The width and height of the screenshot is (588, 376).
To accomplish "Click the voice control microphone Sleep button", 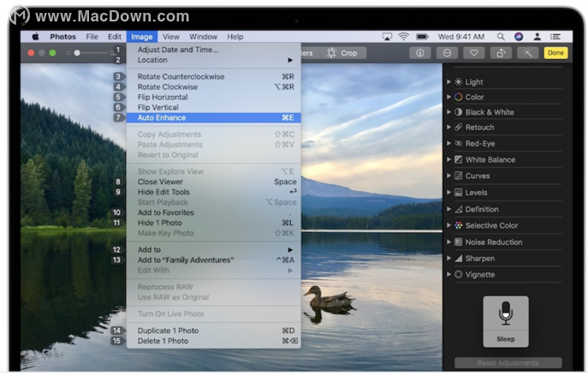I will (x=506, y=321).
